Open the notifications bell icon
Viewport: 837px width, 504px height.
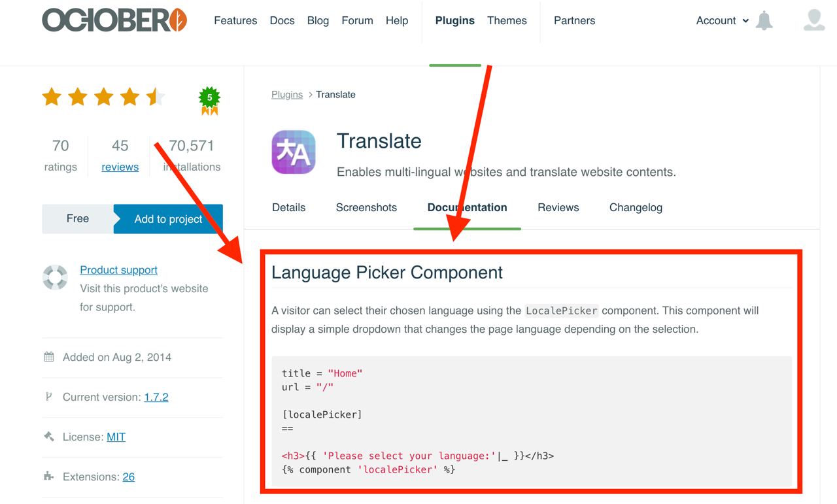click(764, 20)
